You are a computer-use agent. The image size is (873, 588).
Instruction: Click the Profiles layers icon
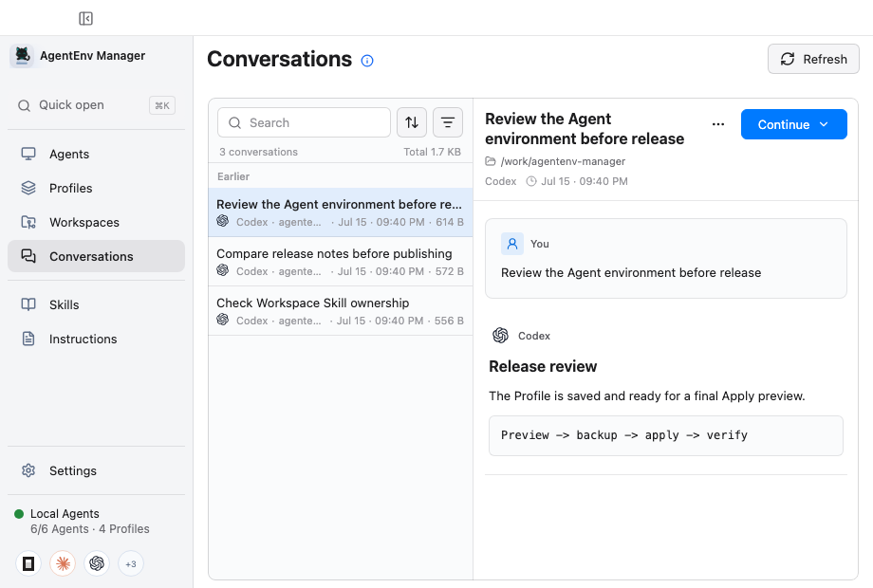point(28,188)
